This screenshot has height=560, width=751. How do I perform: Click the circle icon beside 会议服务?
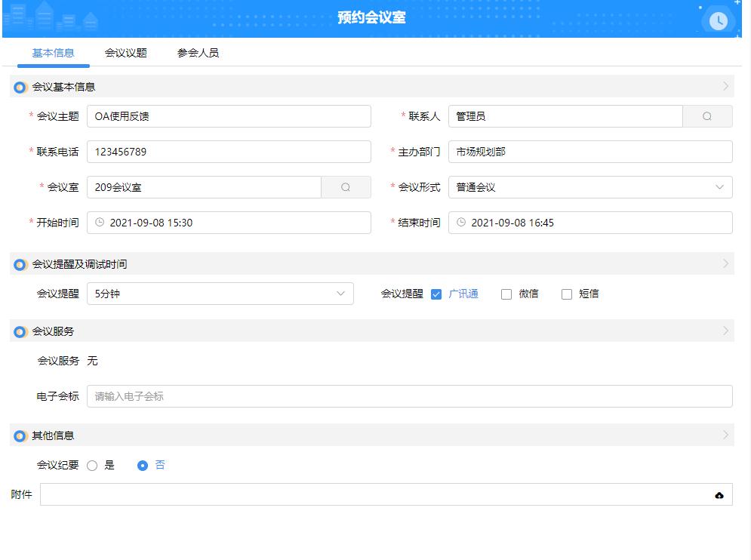[x=19, y=331]
